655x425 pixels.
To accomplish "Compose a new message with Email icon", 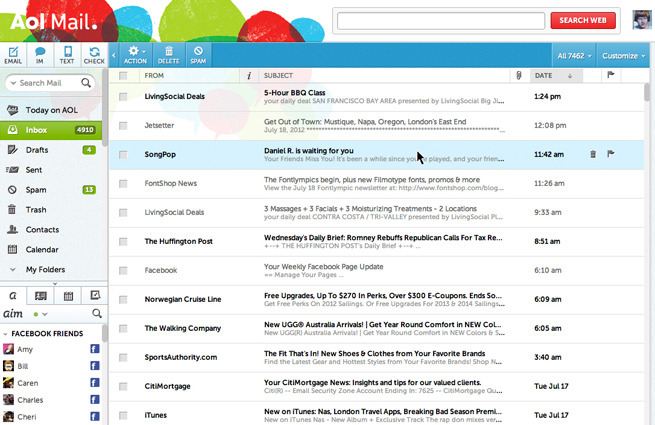I will click(x=13, y=55).
